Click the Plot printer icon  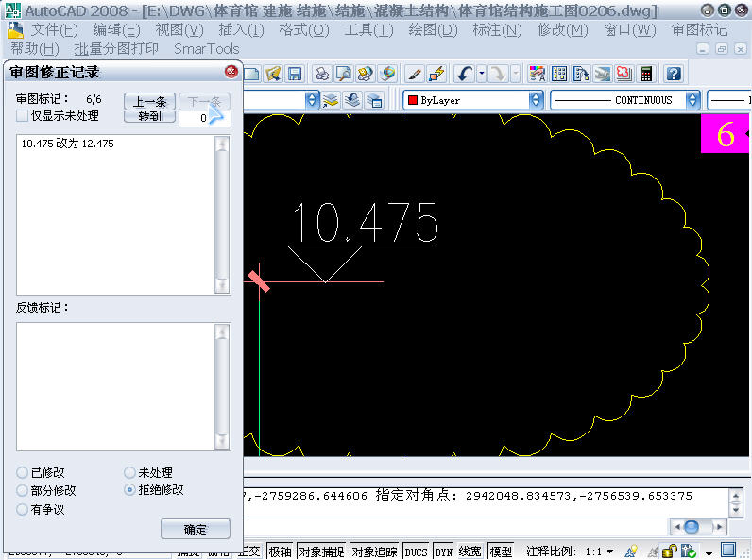[322, 74]
